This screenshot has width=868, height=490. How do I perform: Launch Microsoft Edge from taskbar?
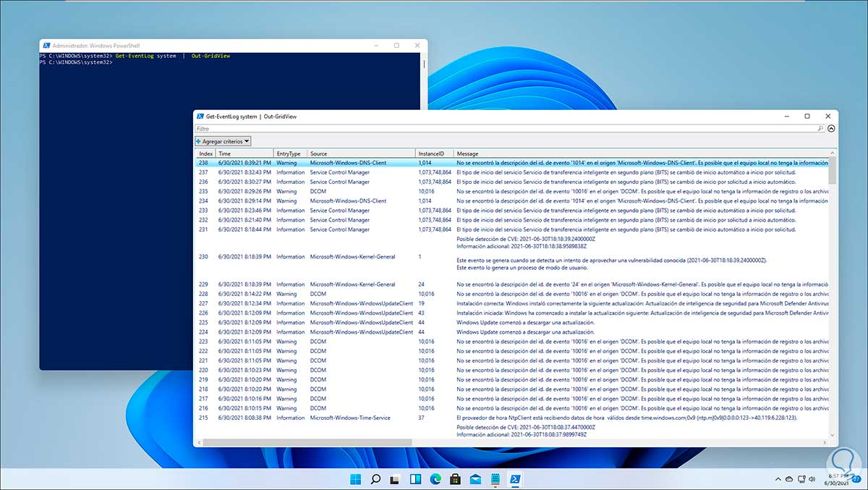pyautogui.click(x=436, y=479)
